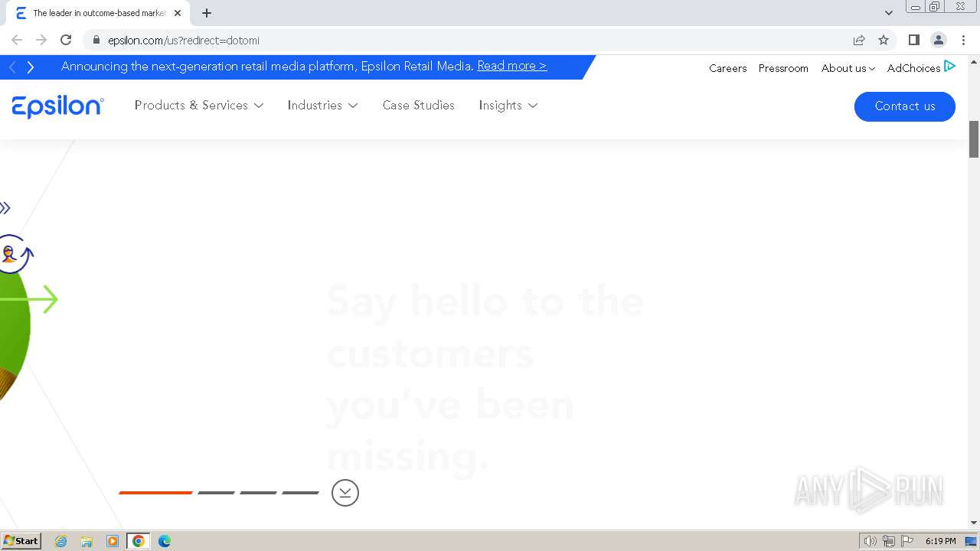This screenshot has height=551, width=980.
Task: Open a new browser tab
Action: (207, 13)
